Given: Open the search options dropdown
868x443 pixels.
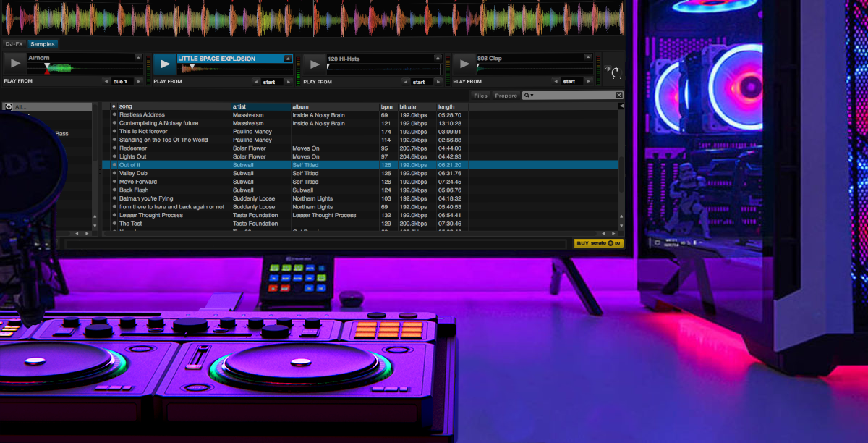Looking at the screenshot, I should coord(532,95).
